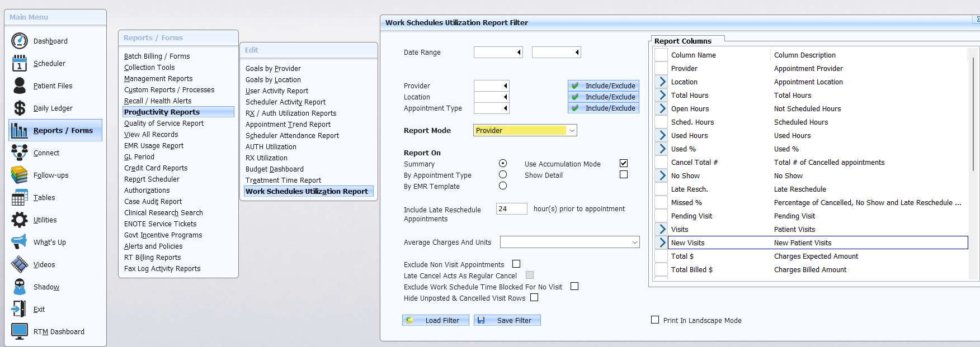Open the Patient Files person icon
Image resolution: width=980 pixels, height=347 pixels.
coord(20,85)
